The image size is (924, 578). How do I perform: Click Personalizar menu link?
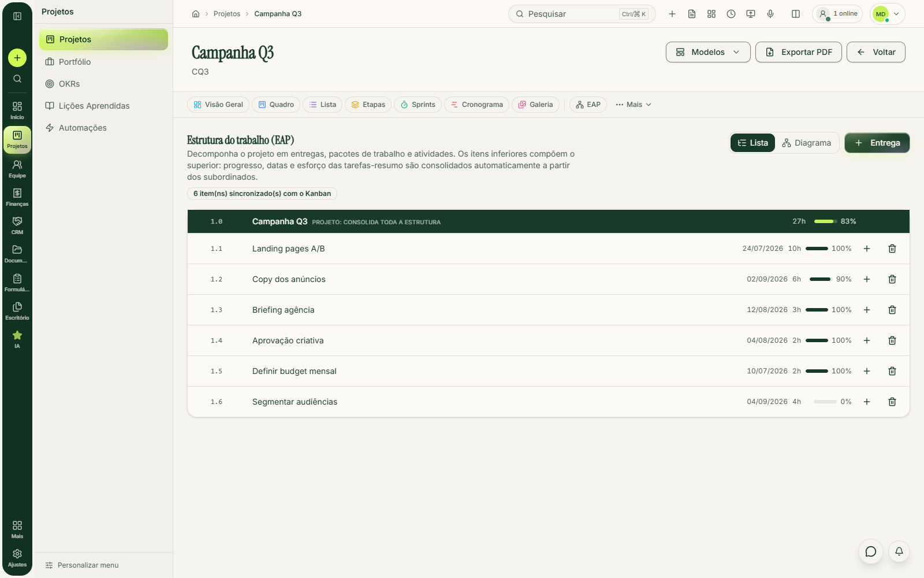click(x=82, y=565)
